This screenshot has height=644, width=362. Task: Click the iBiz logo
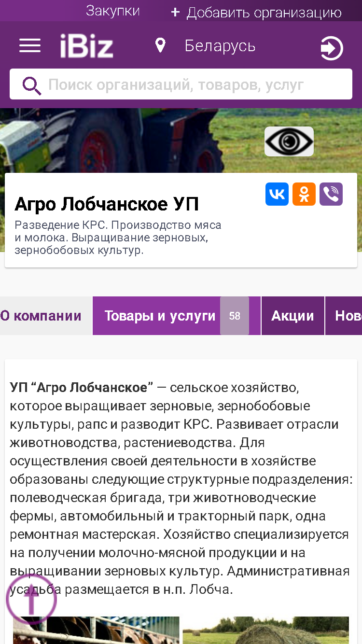click(x=86, y=46)
